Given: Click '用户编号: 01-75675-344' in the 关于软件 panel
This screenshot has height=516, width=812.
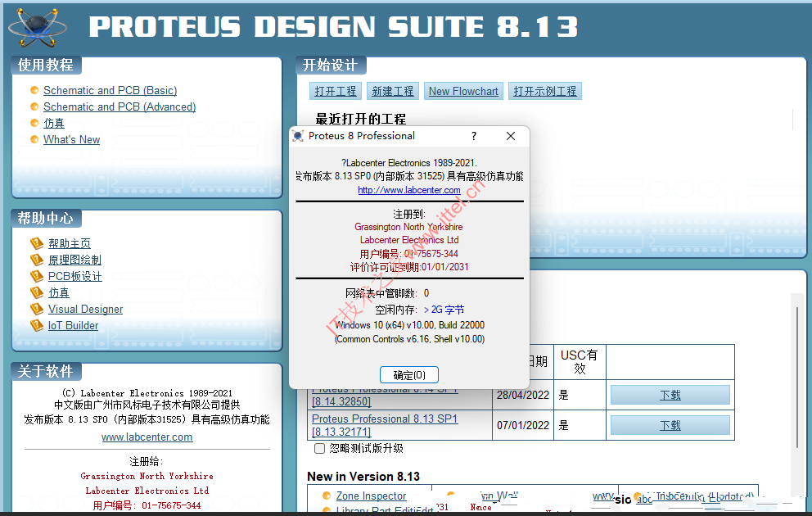Looking at the screenshot, I should tap(147, 505).
